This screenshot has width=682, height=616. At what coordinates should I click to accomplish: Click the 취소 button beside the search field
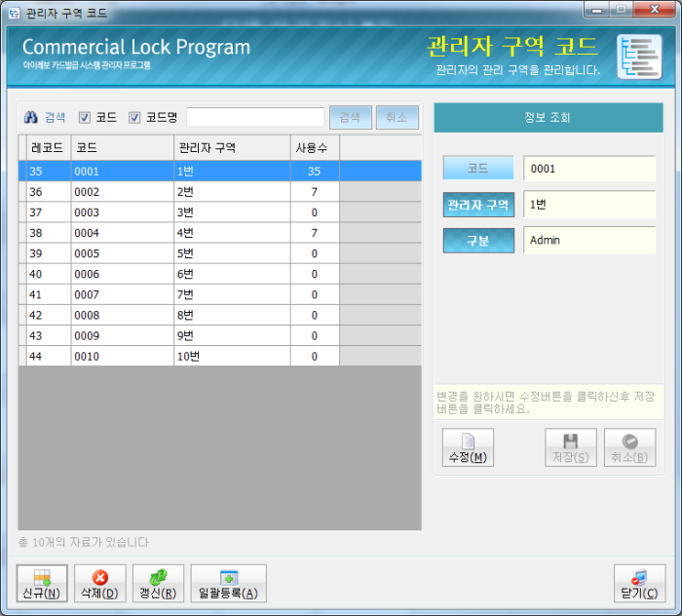(x=398, y=118)
